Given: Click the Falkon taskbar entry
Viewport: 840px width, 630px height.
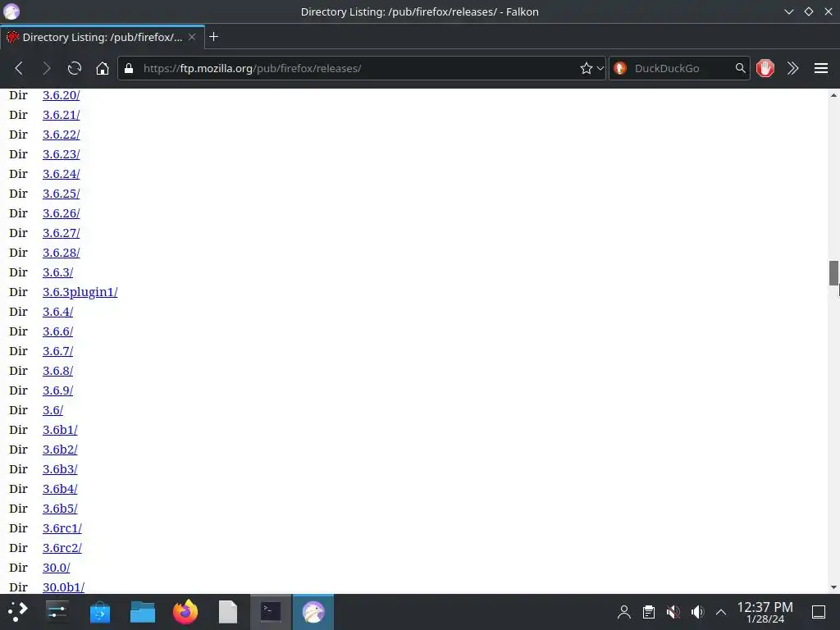Looking at the screenshot, I should coord(313,612).
